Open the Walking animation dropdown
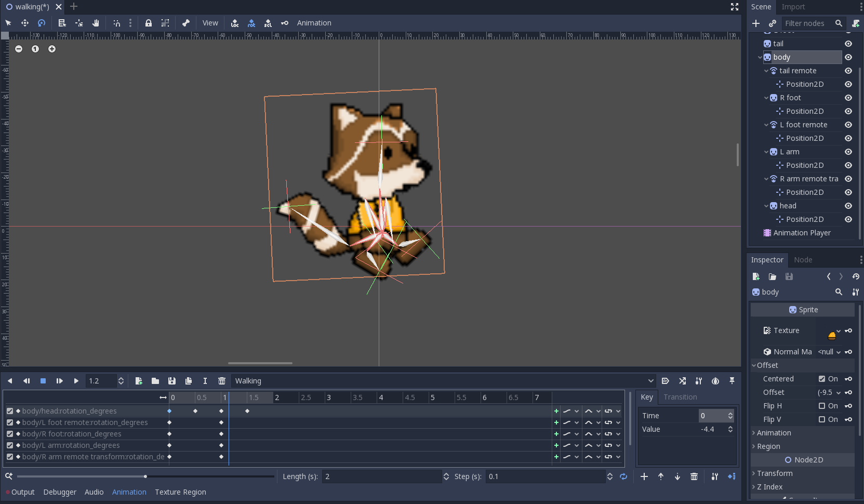 [444, 381]
